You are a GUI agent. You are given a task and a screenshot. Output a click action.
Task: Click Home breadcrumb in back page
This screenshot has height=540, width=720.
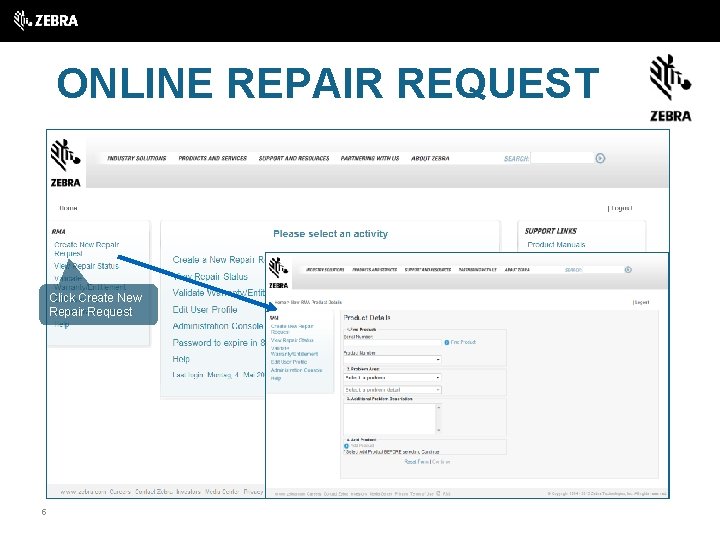pyautogui.click(x=68, y=208)
